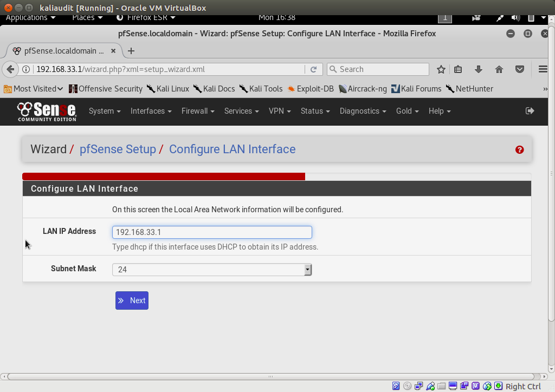
Task: Open the NetHunter bookmark
Action: pyautogui.click(x=469, y=89)
